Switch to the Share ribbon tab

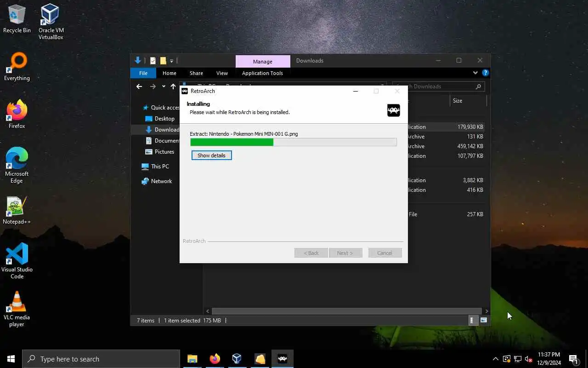(x=196, y=73)
